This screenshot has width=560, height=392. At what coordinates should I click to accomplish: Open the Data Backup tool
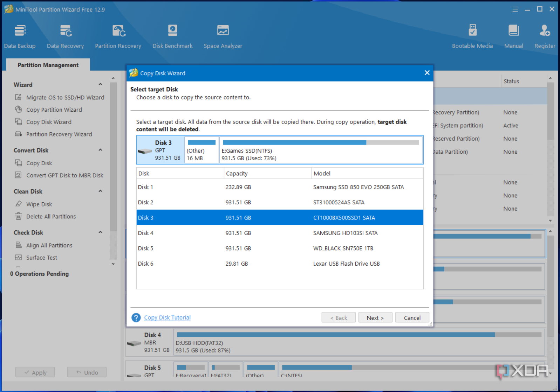20,36
